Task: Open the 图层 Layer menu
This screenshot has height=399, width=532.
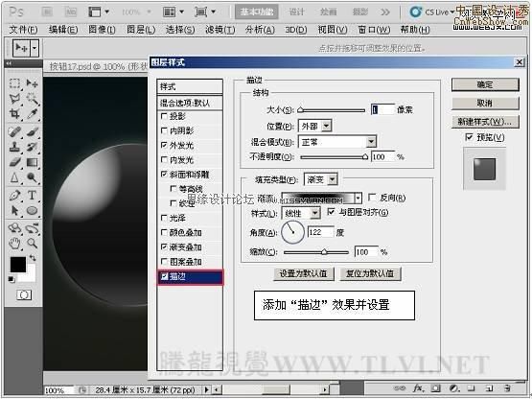Action: pyautogui.click(x=141, y=30)
